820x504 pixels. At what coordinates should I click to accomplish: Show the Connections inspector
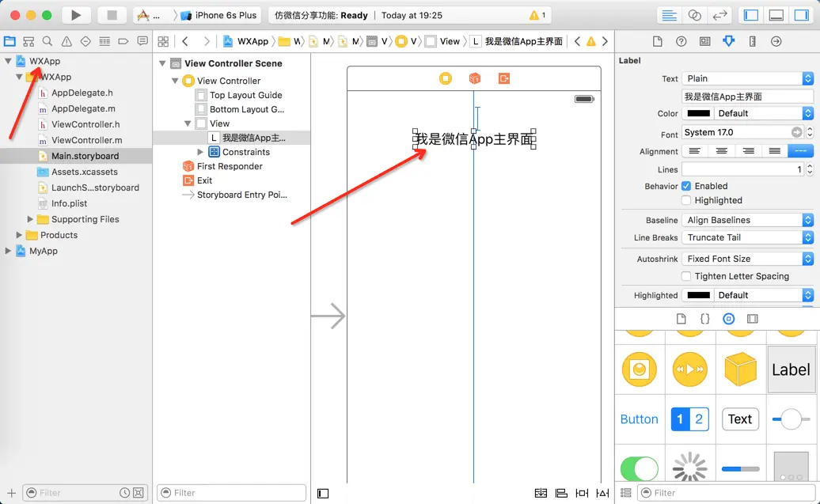[x=776, y=41]
